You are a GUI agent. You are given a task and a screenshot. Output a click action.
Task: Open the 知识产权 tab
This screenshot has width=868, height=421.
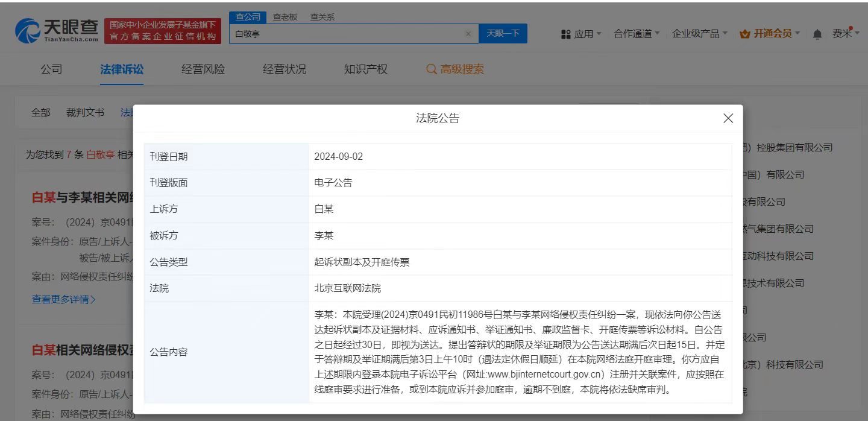365,69
